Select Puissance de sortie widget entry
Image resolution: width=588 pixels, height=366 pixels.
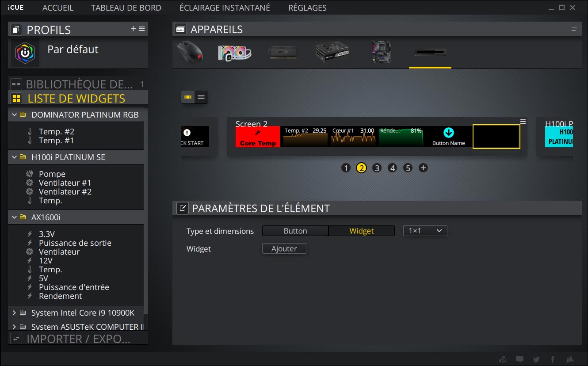coord(75,243)
